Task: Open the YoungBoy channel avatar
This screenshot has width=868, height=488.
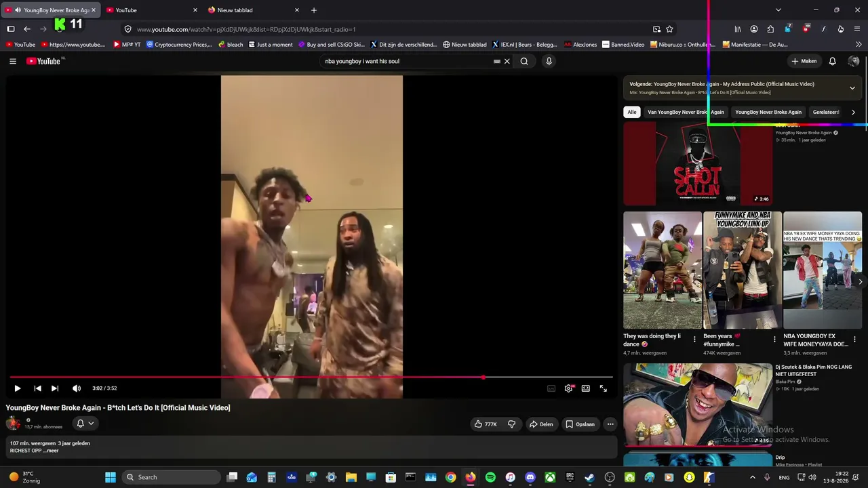Action: [13, 424]
